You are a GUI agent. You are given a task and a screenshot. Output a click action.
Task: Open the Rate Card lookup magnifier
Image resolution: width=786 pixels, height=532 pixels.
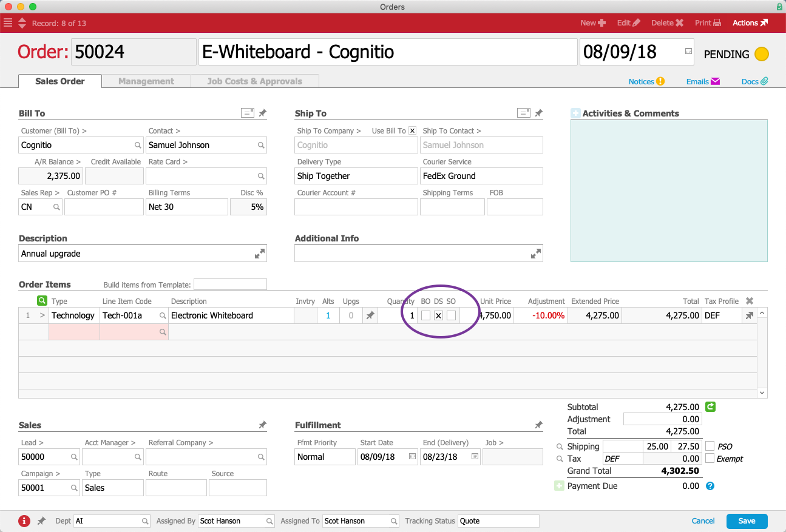(x=261, y=177)
